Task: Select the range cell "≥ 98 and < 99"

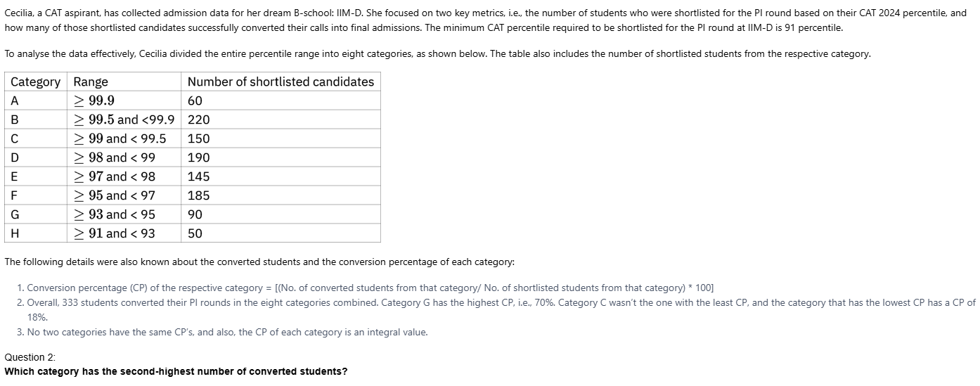Action: [x=115, y=157]
